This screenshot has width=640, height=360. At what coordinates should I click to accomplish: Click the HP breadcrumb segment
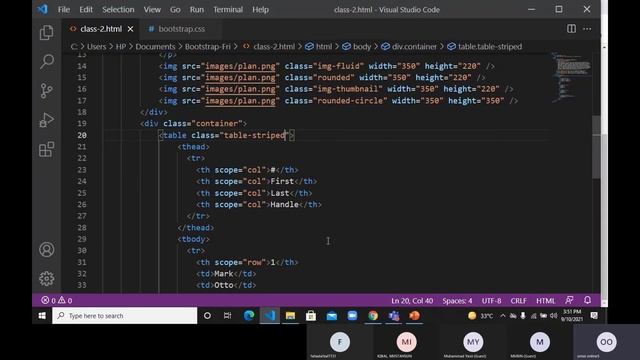pos(121,47)
